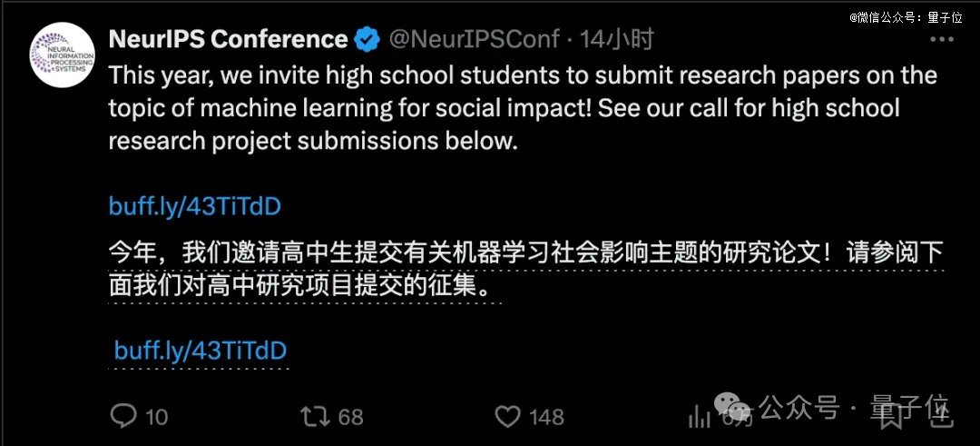980x446 pixels.
Task: Click the @NeurIPSConf handle
Action: coord(475,40)
